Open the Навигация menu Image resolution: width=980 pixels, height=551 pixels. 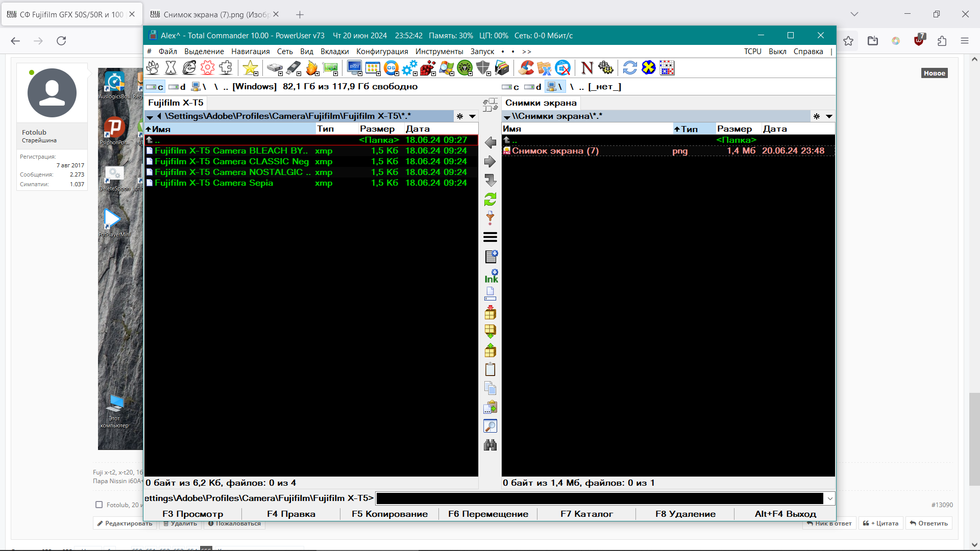251,52
